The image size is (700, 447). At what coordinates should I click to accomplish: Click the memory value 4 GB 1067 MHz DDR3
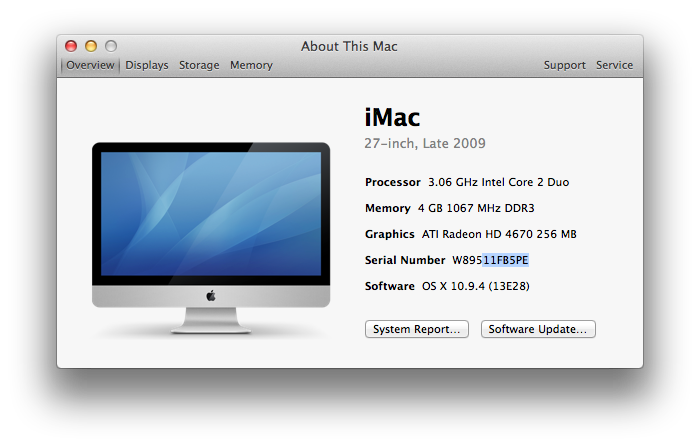point(476,208)
